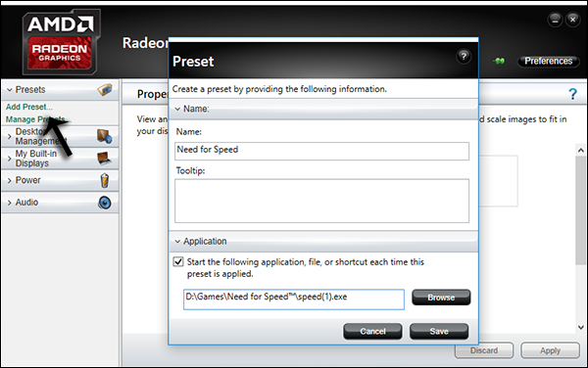Screen dimensions: 588x368
Task: Close the Radeon settings window
Action: coord(573,20)
